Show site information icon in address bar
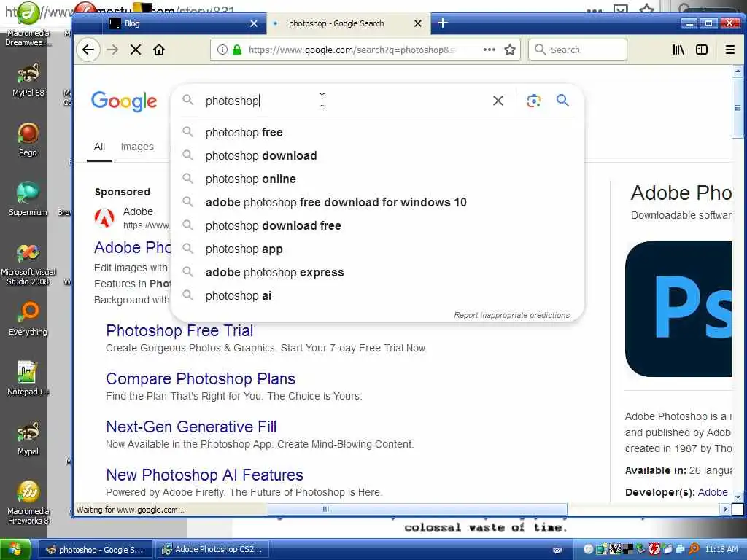This screenshot has height=560, width=747. coord(222,50)
